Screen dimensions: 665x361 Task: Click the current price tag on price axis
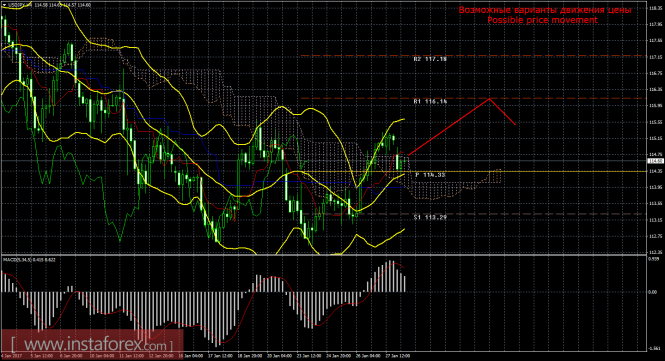(656, 161)
